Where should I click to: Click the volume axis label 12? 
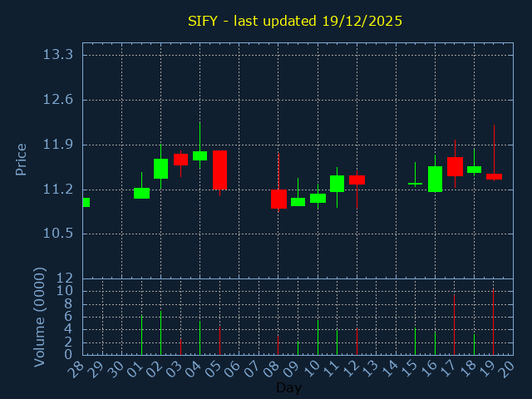click(65, 278)
